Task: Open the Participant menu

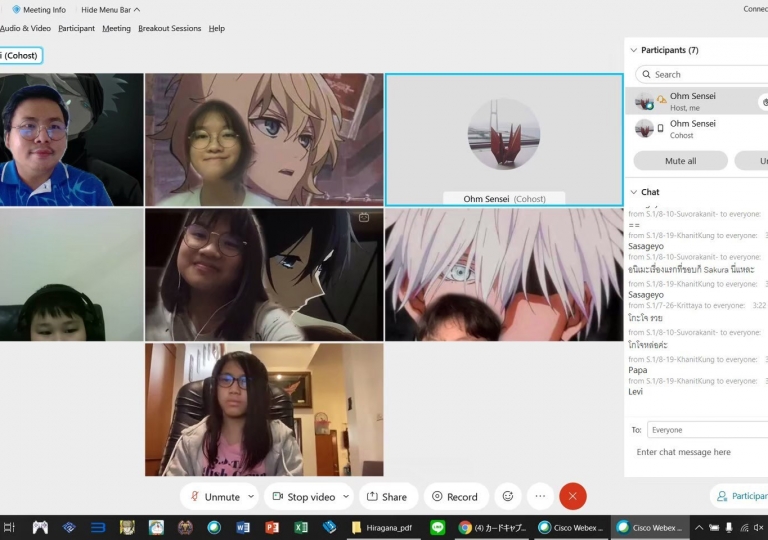Action: pos(76,28)
